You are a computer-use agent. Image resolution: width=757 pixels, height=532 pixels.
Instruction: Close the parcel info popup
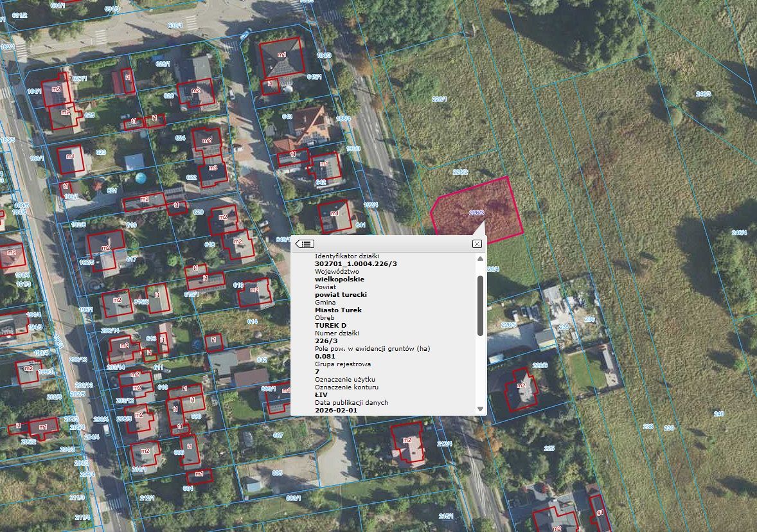[477, 244]
